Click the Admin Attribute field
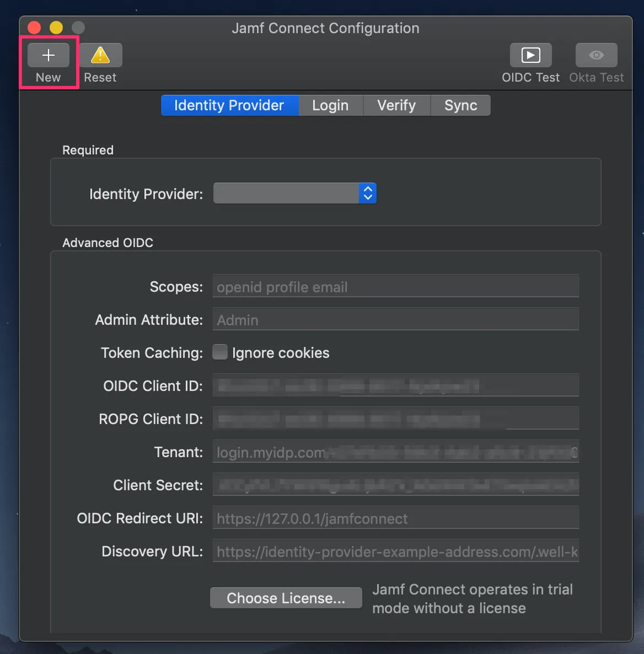Screen dimensions: 644x654 click(395, 319)
